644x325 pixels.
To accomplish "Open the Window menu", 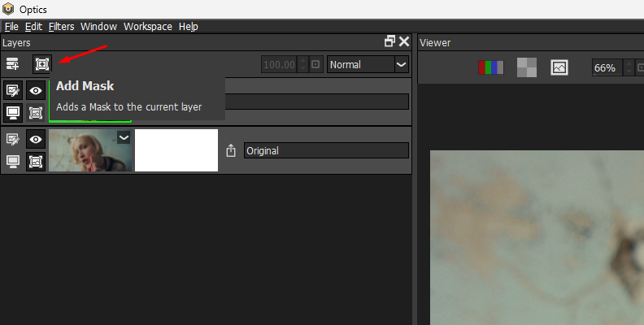I will (x=98, y=27).
